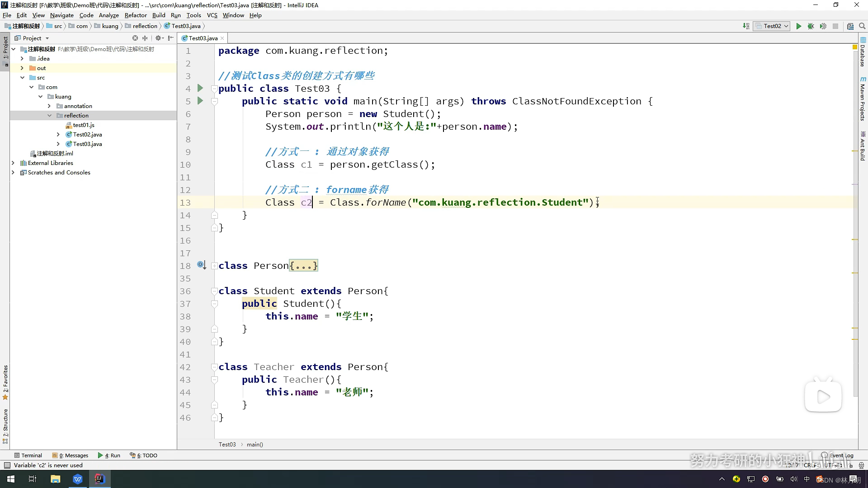Toggle fold of the Person class body
Viewport: 868px width, 488px height.
215,266
